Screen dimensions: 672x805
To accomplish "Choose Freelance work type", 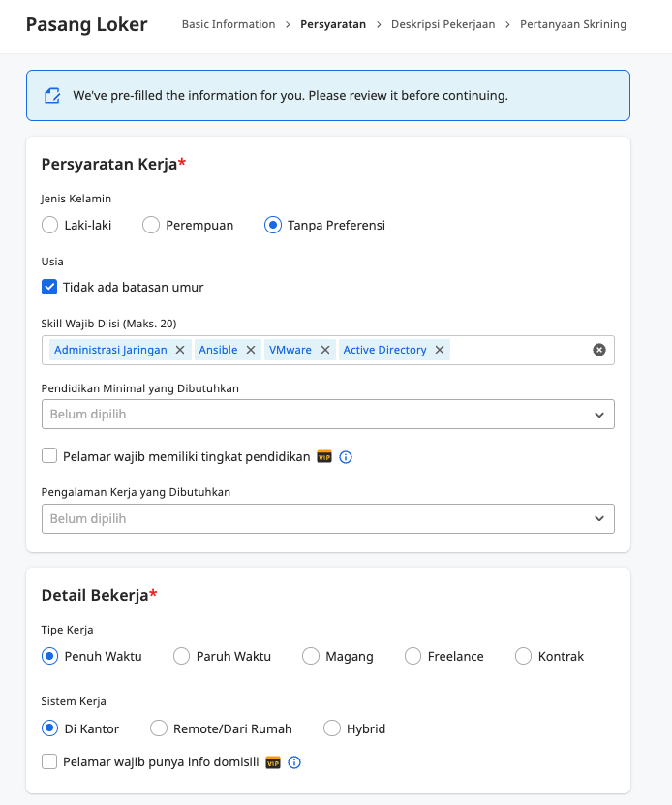I will click(x=412, y=656).
